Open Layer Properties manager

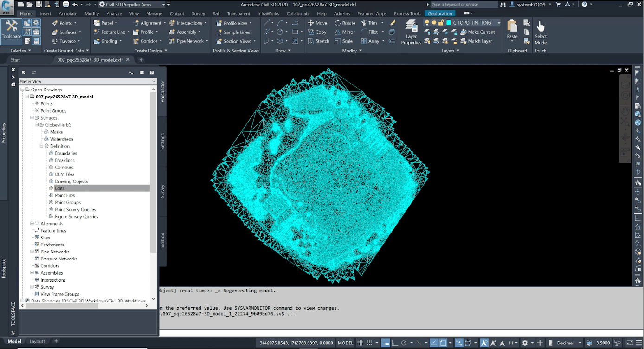411,32
